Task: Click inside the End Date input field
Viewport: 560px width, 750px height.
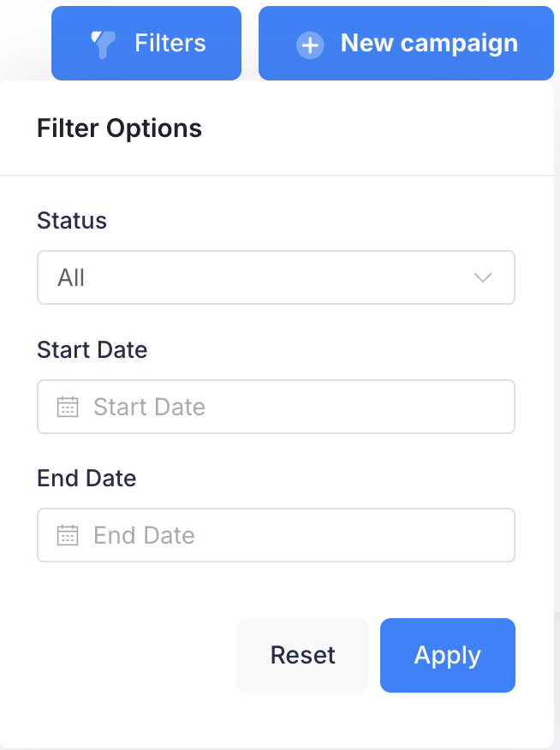Action: [276, 534]
